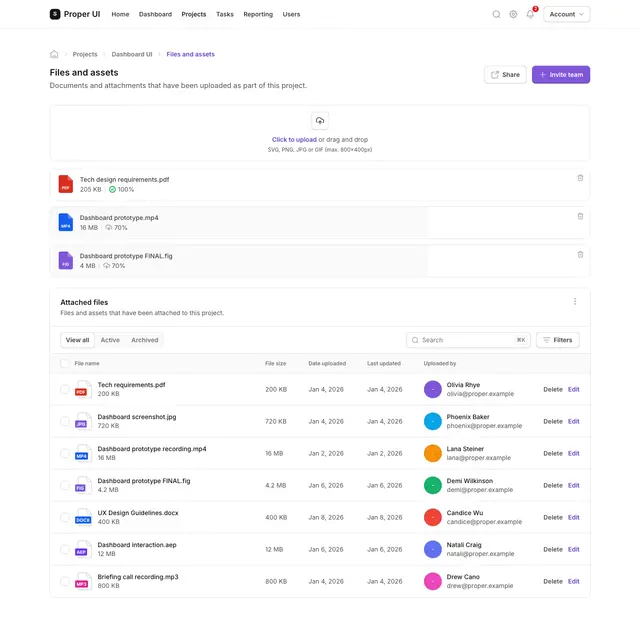This screenshot has height=640, width=640.
Task: Switch to View all tab
Action: [77, 340]
